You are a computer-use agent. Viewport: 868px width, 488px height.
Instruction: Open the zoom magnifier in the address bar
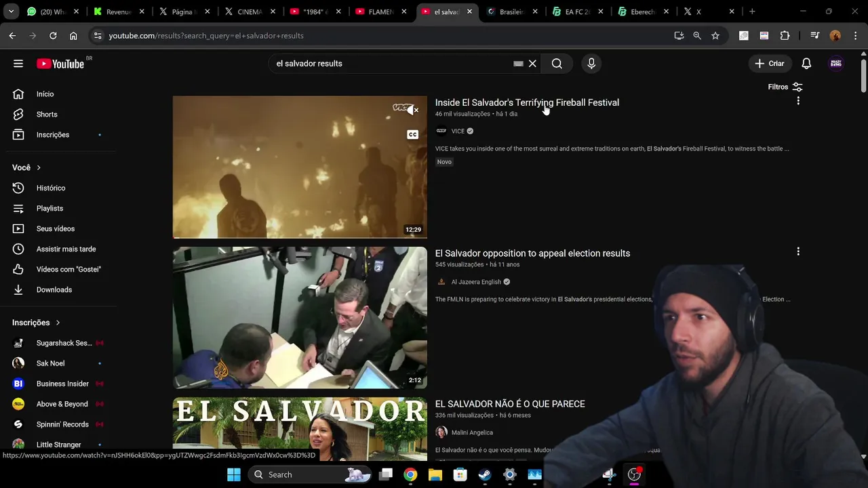[696, 36]
